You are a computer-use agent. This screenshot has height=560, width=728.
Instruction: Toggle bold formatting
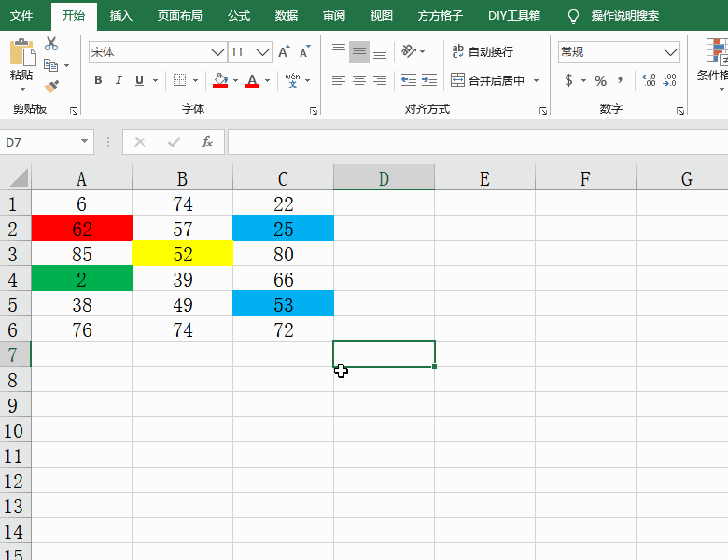(x=98, y=80)
